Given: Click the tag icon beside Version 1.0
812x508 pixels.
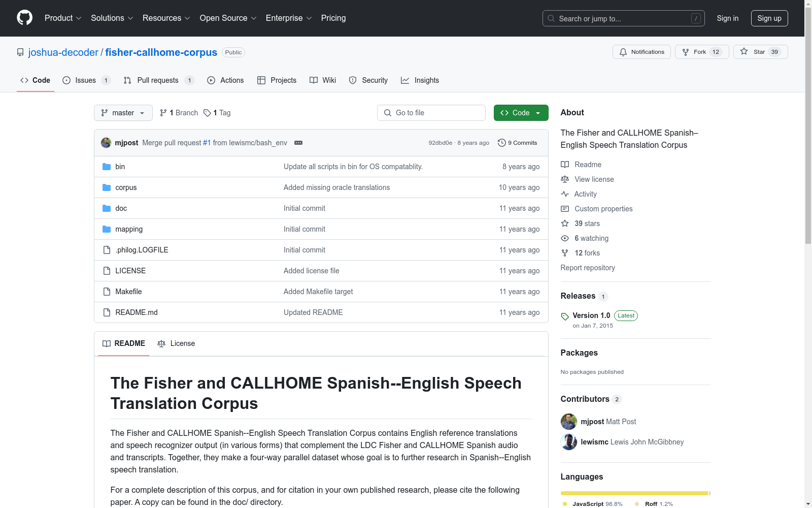Looking at the screenshot, I should pyautogui.click(x=565, y=316).
